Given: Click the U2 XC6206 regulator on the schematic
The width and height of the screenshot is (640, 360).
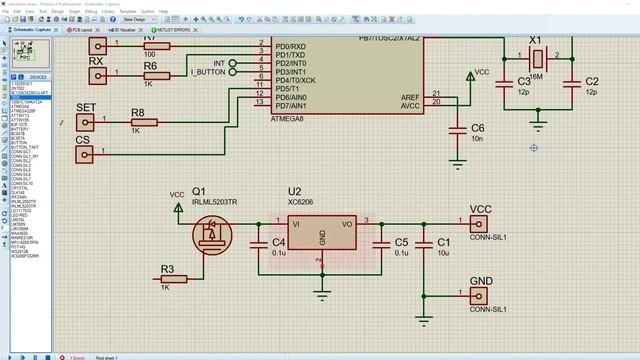Looking at the screenshot, I should point(322,232).
